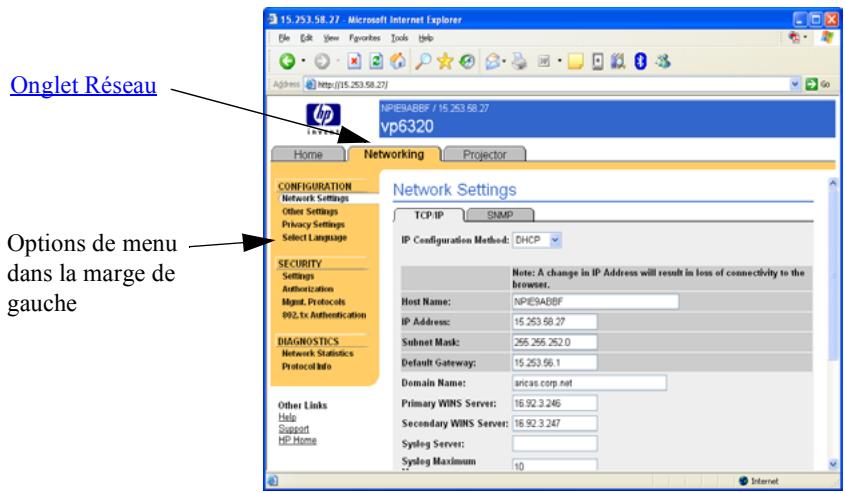The width and height of the screenshot is (845, 493).
Task: Open the Protocol Info link
Action: [x=306, y=366]
